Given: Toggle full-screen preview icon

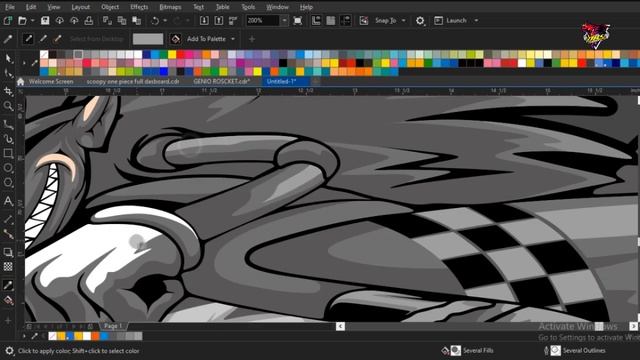Looking at the screenshot, I should [298, 20].
